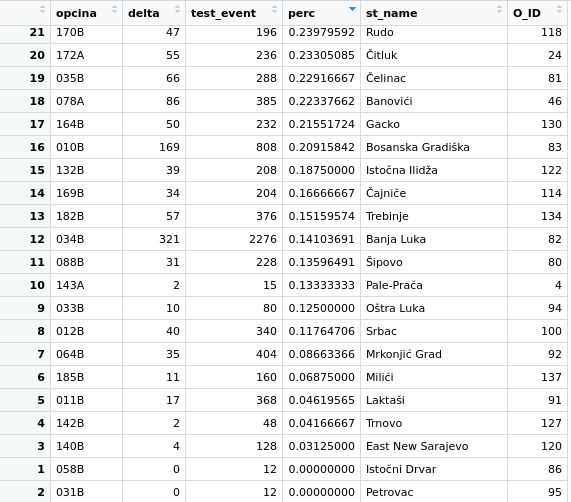571x502 pixels.
Task: Click the delta value 321
Action: (169, 239)
